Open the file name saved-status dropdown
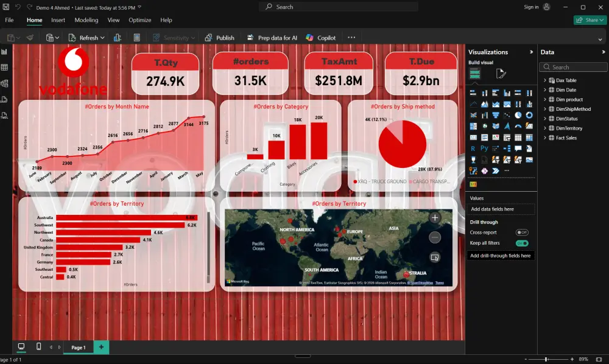This screenshot has width=609, height=364. (139, 7)
